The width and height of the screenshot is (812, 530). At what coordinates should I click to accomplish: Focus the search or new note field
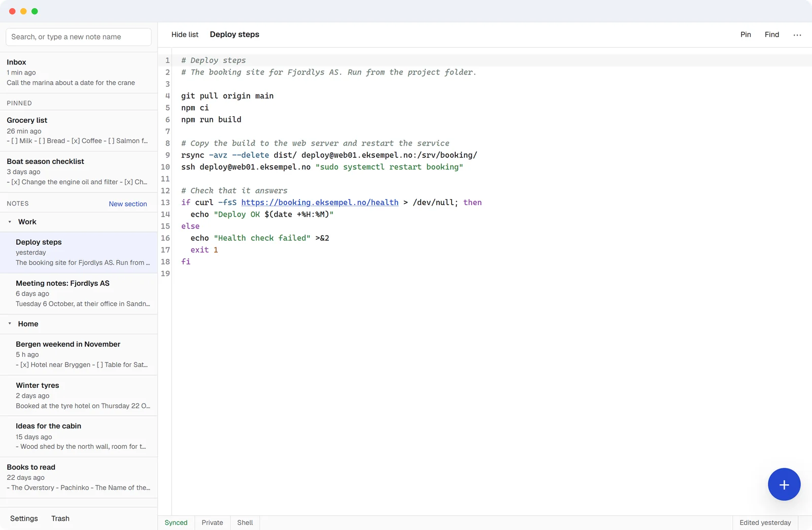79,37
